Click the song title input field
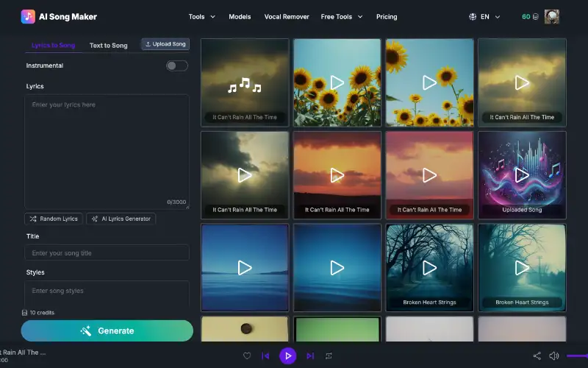 pos(107,252)
